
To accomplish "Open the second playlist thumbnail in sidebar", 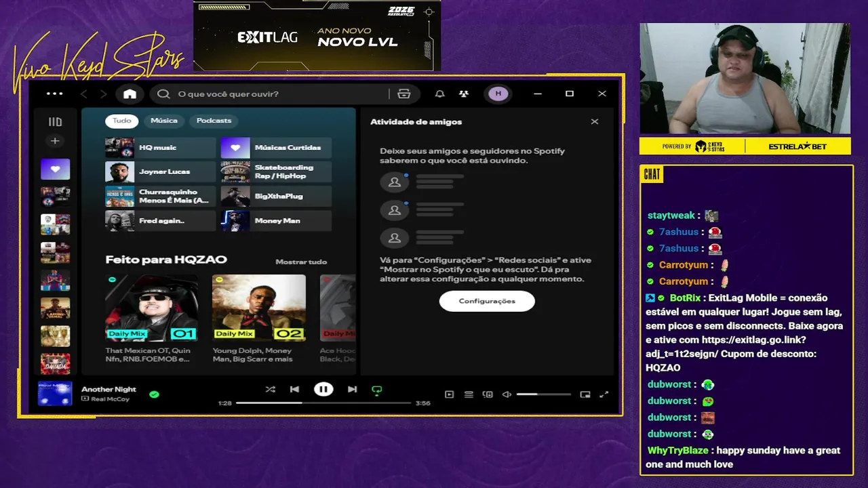I will tap(55, 197).
